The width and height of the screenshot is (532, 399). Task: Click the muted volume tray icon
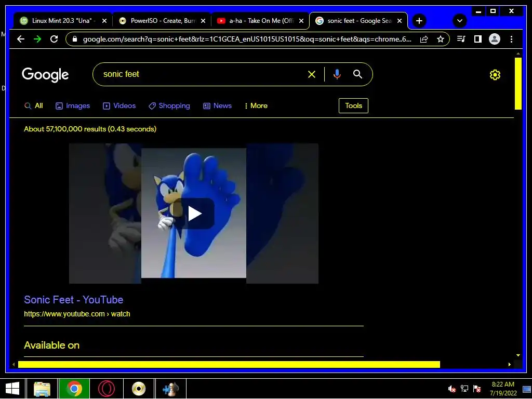click(x=451, y=389)
